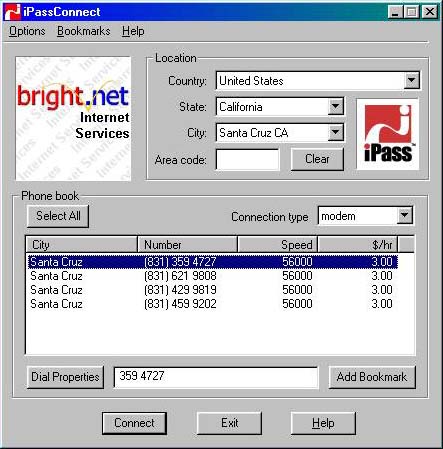The width and height of the screenshot is (443, 449).
Task: Clear the location using Clear button
Action: 317,159
